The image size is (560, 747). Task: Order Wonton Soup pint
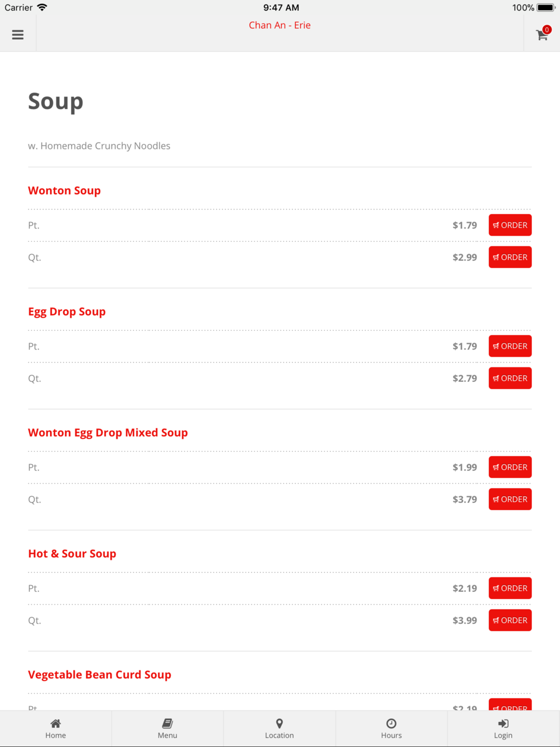[x=510, y=225]
